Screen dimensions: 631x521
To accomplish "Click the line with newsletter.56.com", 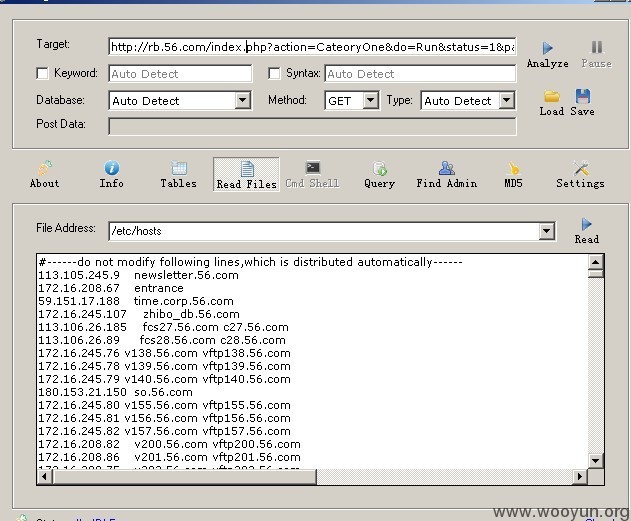I will tap(138, 275).
